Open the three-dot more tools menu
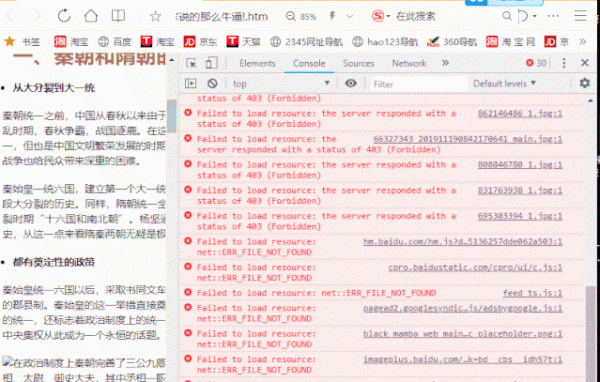 pyautogui.click(x=553, y=16)
